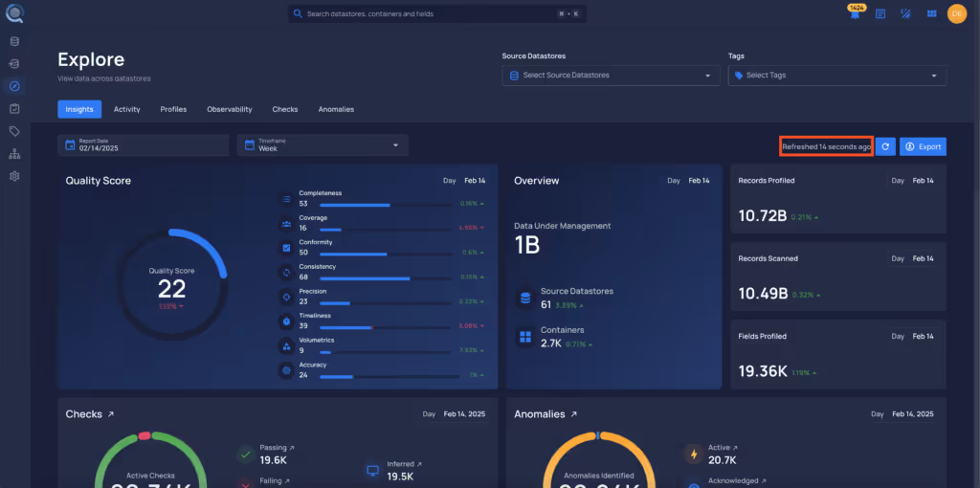Open the datastores sidebar icon

[x=14, y=41]
